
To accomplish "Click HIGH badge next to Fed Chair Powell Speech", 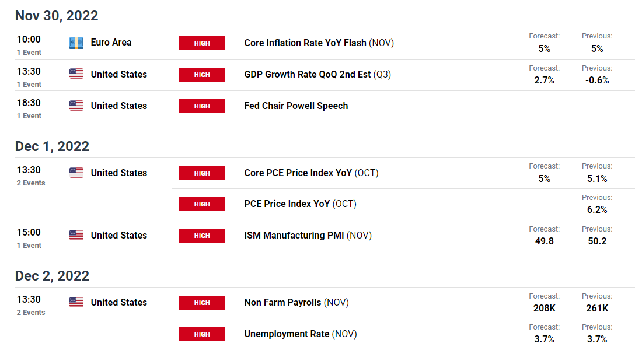I will 202,106.
